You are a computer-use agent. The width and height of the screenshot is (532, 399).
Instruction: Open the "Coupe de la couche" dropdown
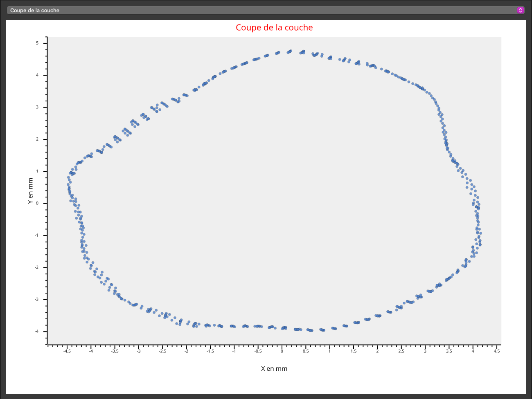(262, 10)
